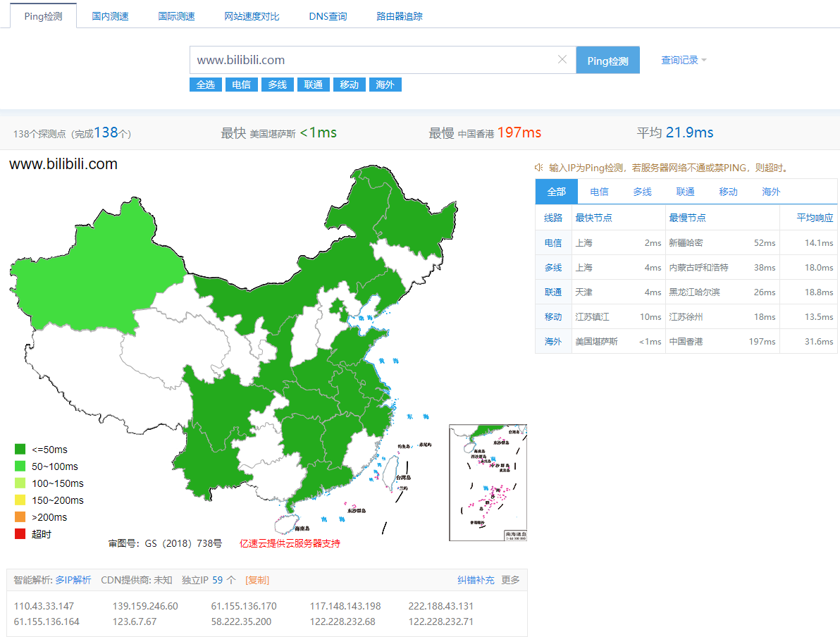Click the 纠错补充 link
The height and width of the screenshot is (637, 840).
[476, 580]
